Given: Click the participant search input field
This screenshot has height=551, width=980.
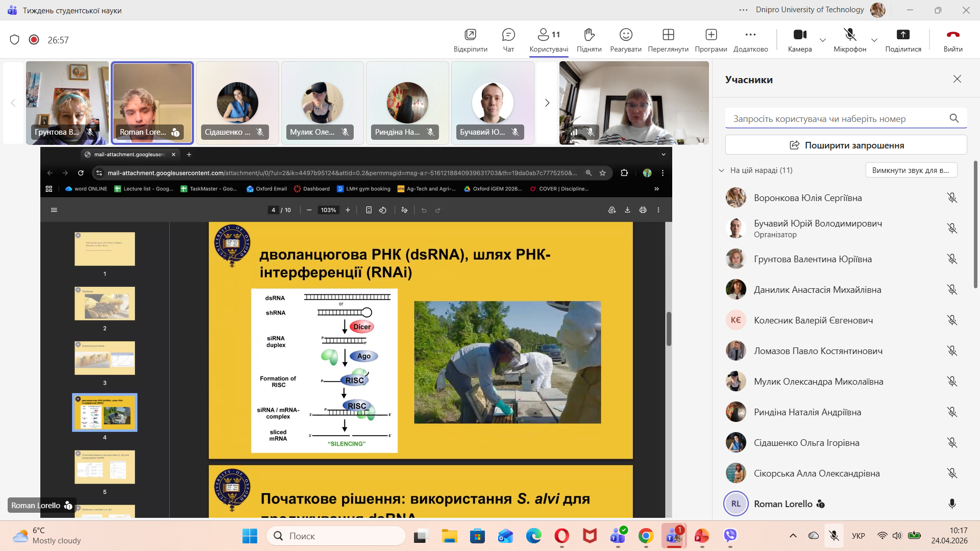Looking at the screenshot, I should [x=837, y=119].
